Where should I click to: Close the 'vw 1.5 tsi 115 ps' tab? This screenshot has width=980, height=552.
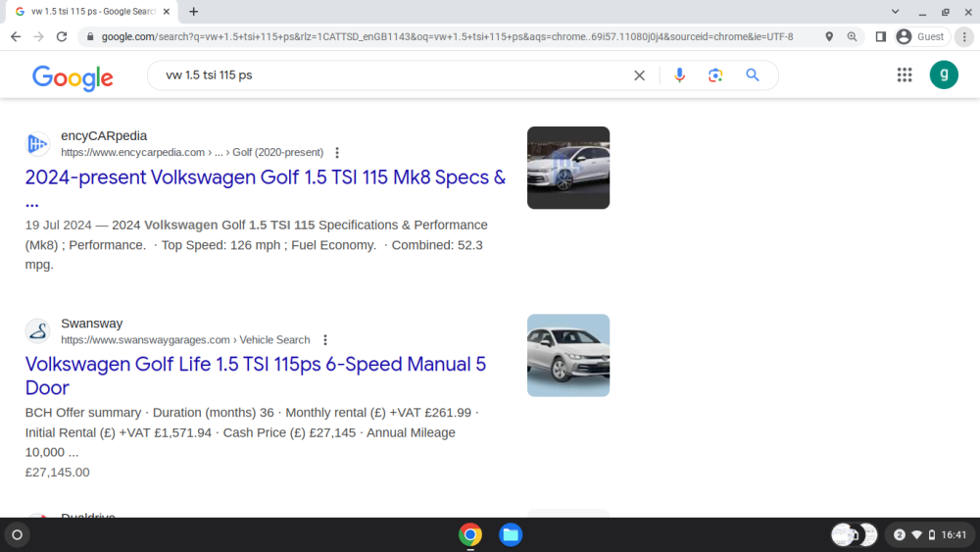pyautogui.click(x=167, y=11)
